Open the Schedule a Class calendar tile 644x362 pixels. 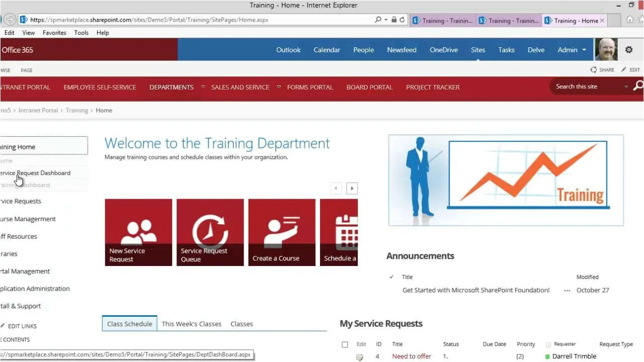(339, 232)
